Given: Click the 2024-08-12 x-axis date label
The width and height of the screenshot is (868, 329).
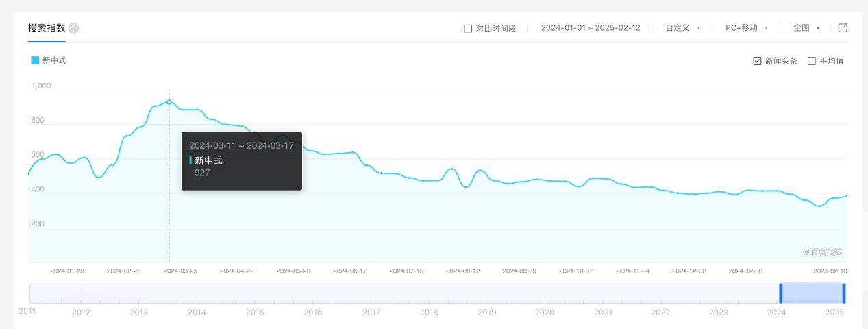Looking at the screenshot, I should pos(462,271).
